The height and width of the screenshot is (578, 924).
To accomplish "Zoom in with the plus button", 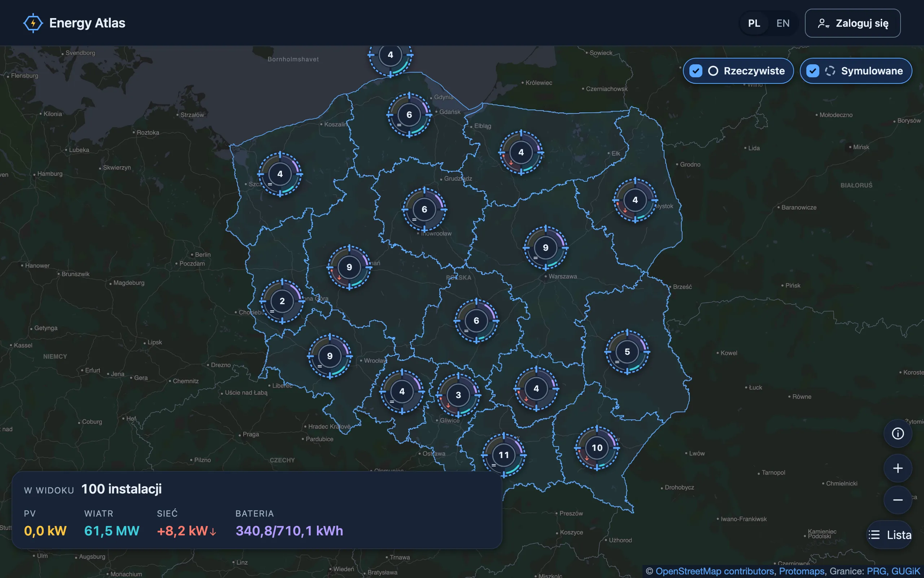I will tap(898, 468).
